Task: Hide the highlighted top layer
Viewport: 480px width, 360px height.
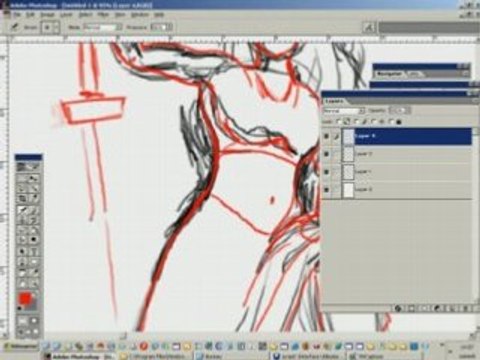Action: click(326, 136)
